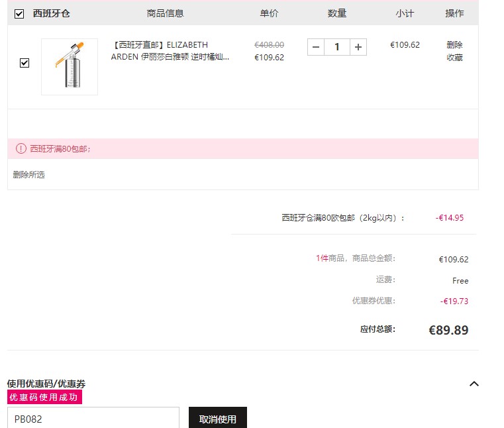Viewport: 504px width, 428px height.
Task: Click the shipping discount -€14.95
Action: coord(449,218)
